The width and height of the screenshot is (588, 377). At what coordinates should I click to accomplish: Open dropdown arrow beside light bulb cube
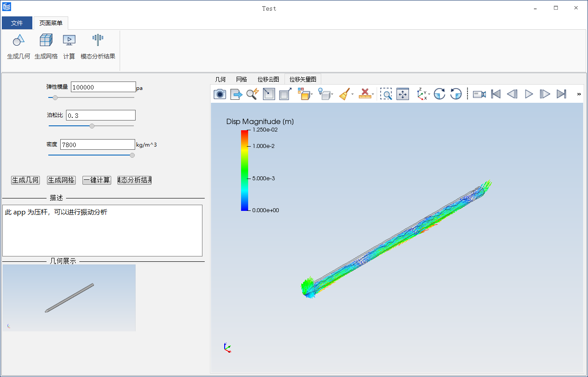pyautogui.click(x=332, y=94)
